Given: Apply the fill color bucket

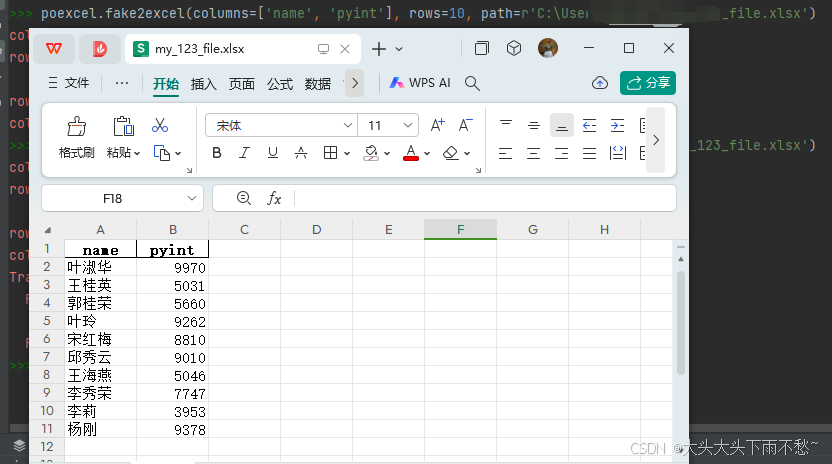Looking at the screenshot, I should pyautogui.click(x=371, y=153).
